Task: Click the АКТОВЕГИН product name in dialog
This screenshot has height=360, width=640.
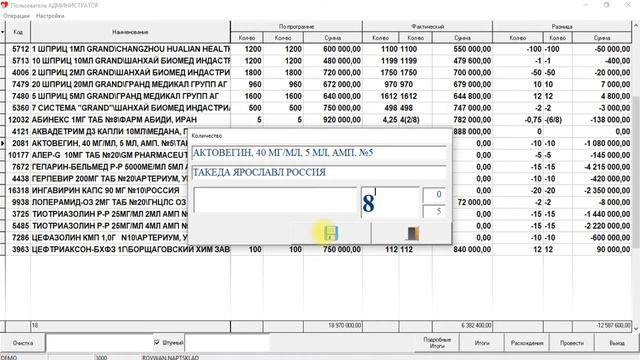Action: point(319,153)
